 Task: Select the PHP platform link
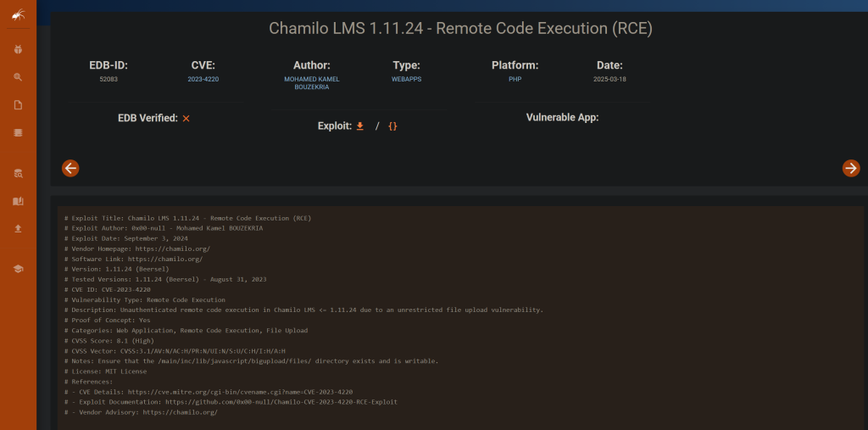515,79
